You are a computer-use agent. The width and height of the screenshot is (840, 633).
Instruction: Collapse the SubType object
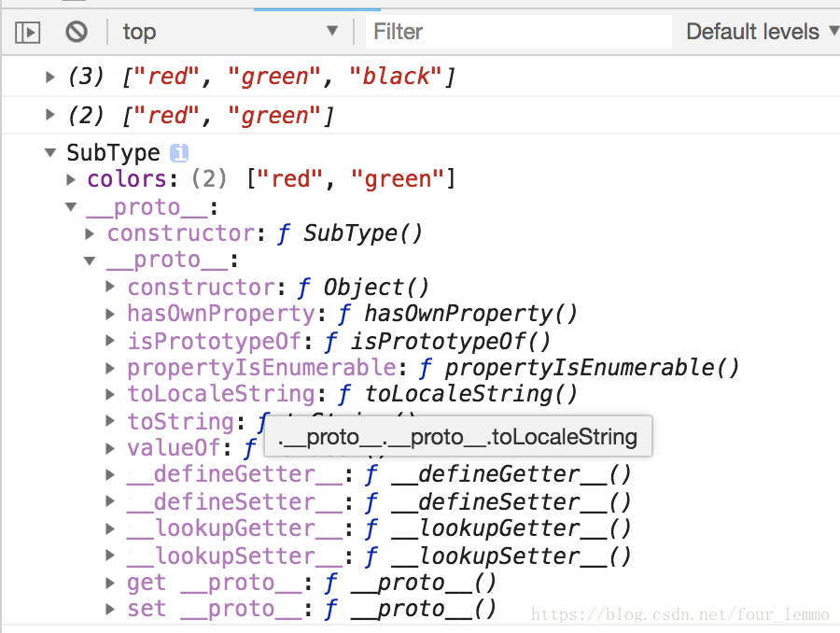coord(50,153)
